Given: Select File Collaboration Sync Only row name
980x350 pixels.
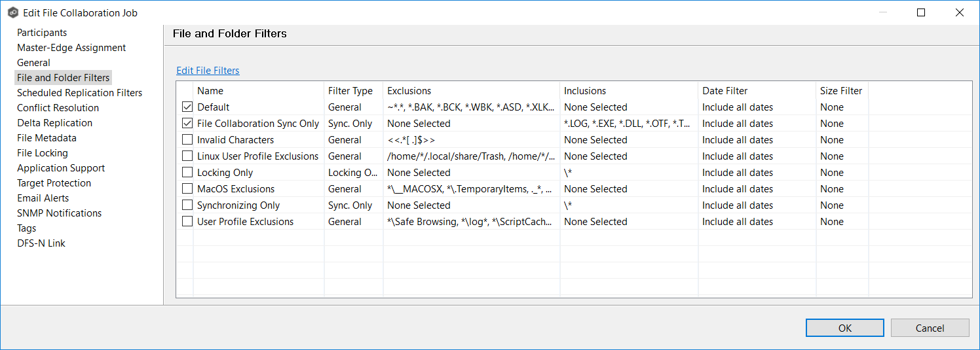Looking at the screenshot, I should 258,123.
